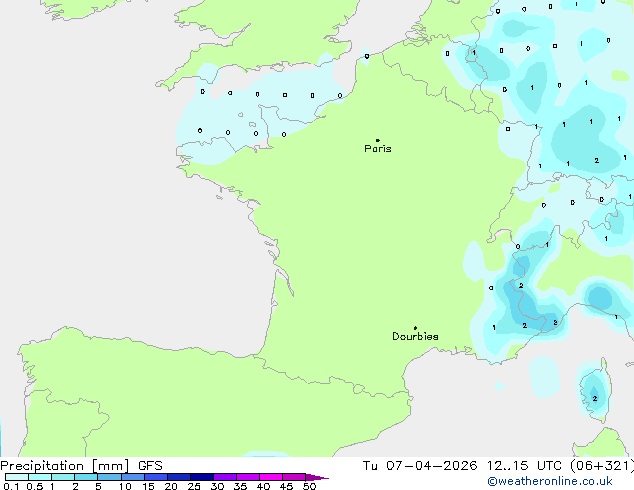Click the '50' legend scale label

(x=309, y=486)
